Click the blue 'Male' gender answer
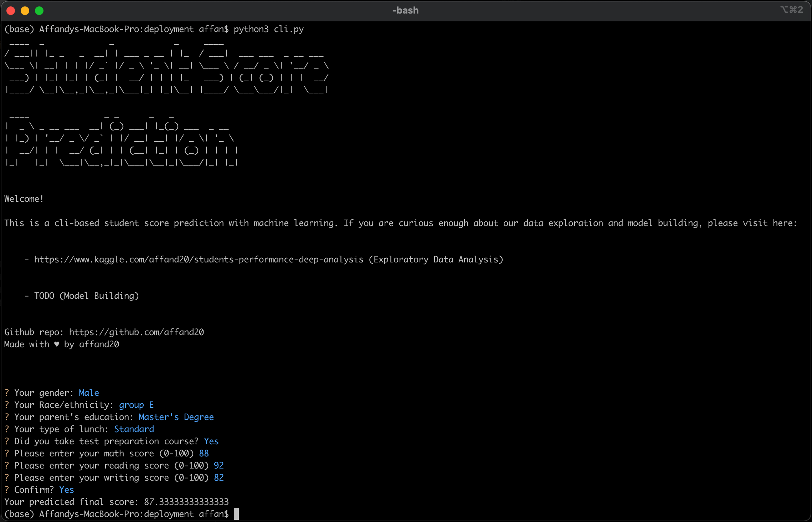Screen dimensions: 812x522 [x=89, y=393]
